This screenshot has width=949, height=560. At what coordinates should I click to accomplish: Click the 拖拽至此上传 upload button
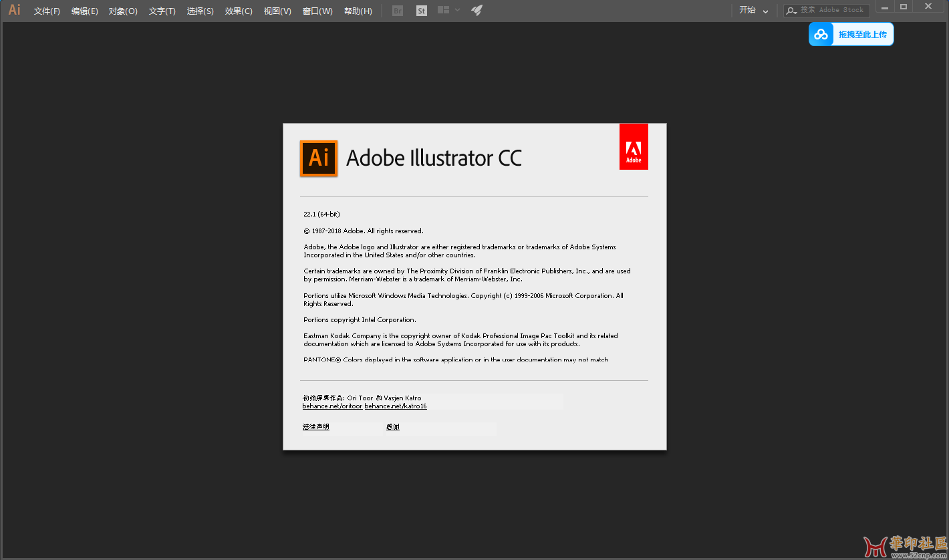(x=851, y=34)
